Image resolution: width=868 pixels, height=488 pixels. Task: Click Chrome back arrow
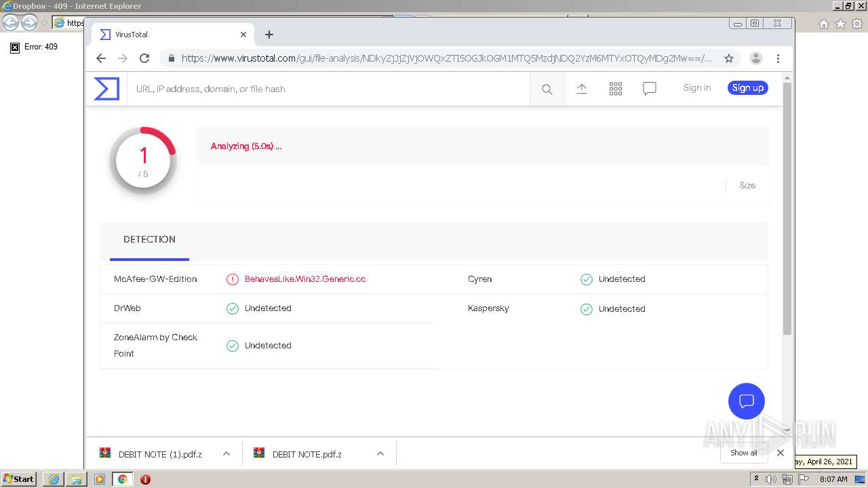click(x=101, y=58)
